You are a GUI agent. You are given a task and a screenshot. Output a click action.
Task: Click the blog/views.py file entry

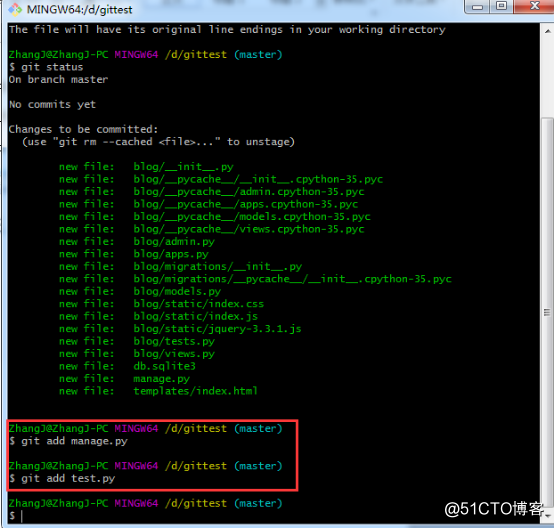point(137,354)
